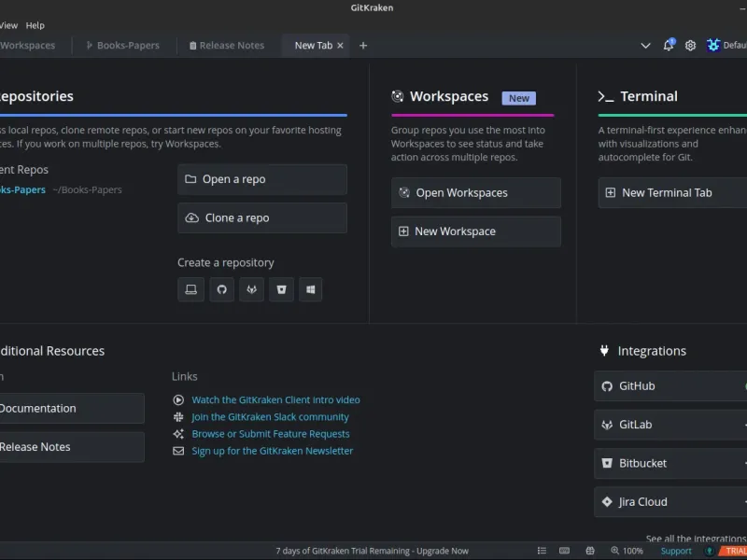Click the play icon beside intro video
Screen dimensions: 747x560
tap(178, 400)
